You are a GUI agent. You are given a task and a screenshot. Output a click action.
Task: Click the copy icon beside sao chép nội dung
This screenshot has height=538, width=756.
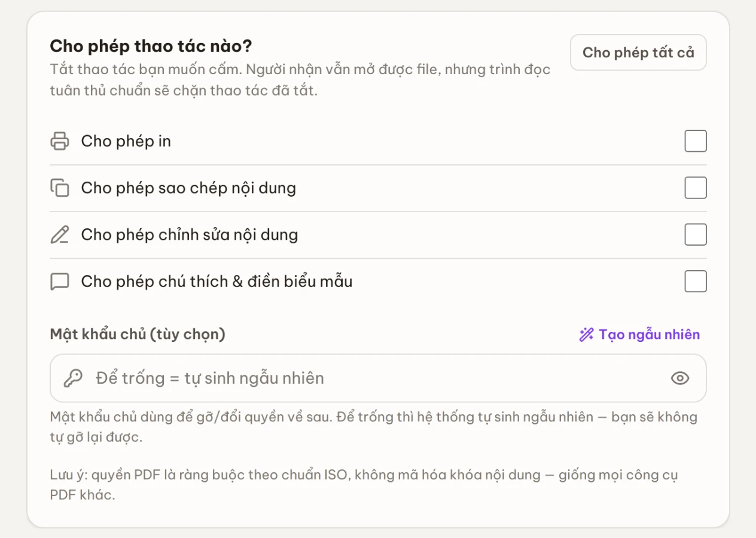click(59, 188)
